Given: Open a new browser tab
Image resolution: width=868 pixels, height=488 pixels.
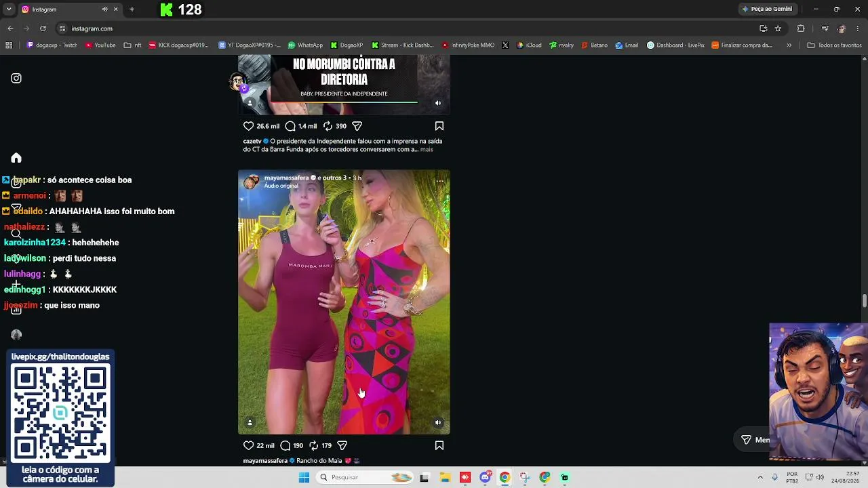Looking at the screenshot, I should click(132, 9).
